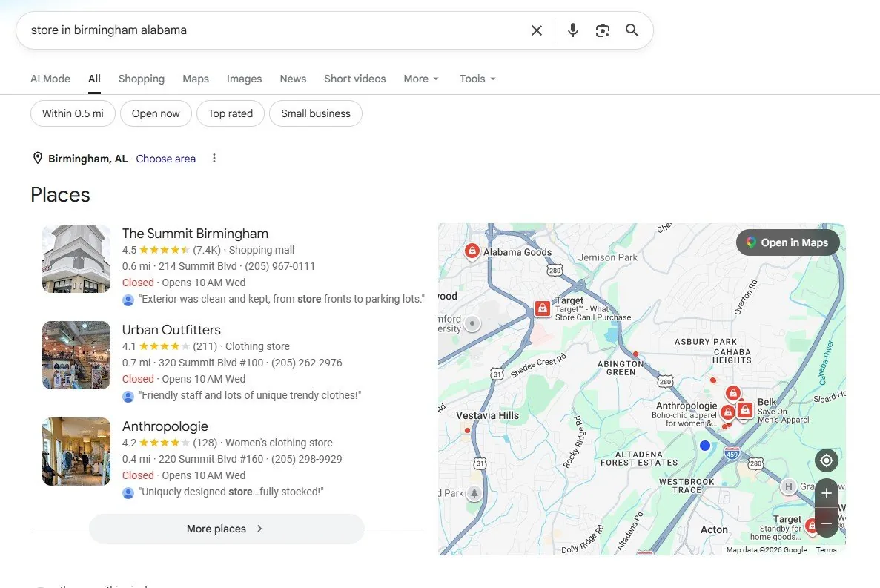Expand the Tools dropdown
The image size is (880, 588).
pos(477,79)
